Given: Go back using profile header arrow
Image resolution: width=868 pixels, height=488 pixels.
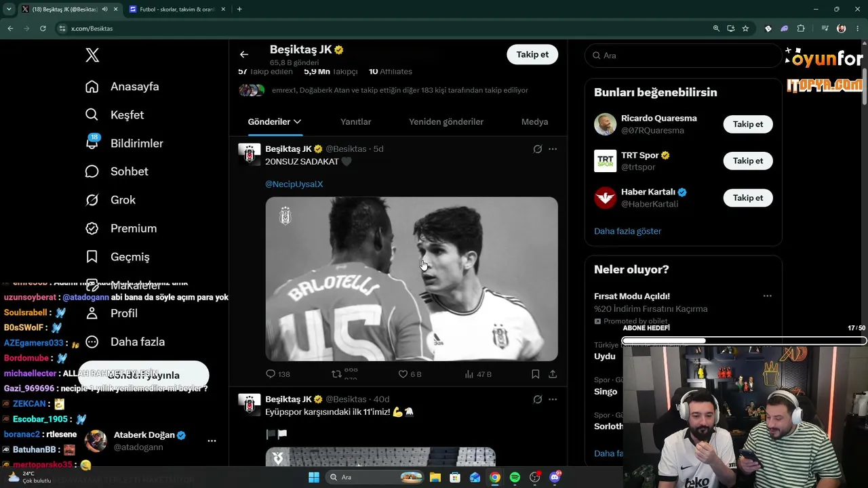Looking at the screenshot, I should point(244,54).
